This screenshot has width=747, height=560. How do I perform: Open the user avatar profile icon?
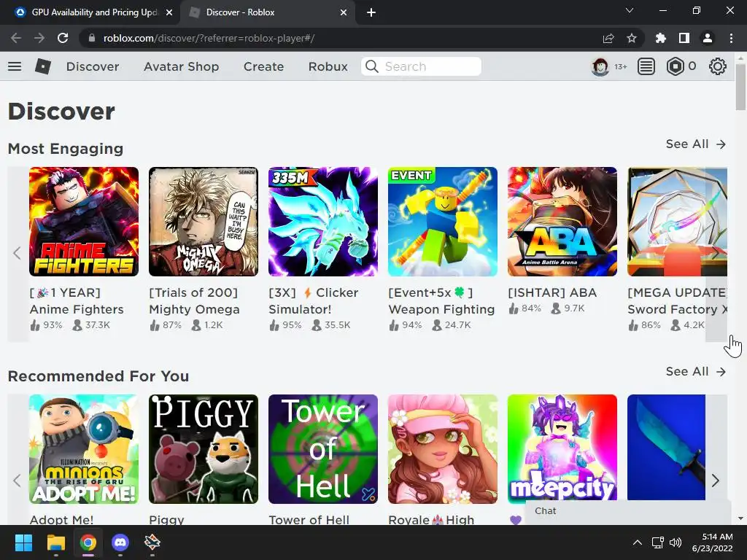[600, 66]
